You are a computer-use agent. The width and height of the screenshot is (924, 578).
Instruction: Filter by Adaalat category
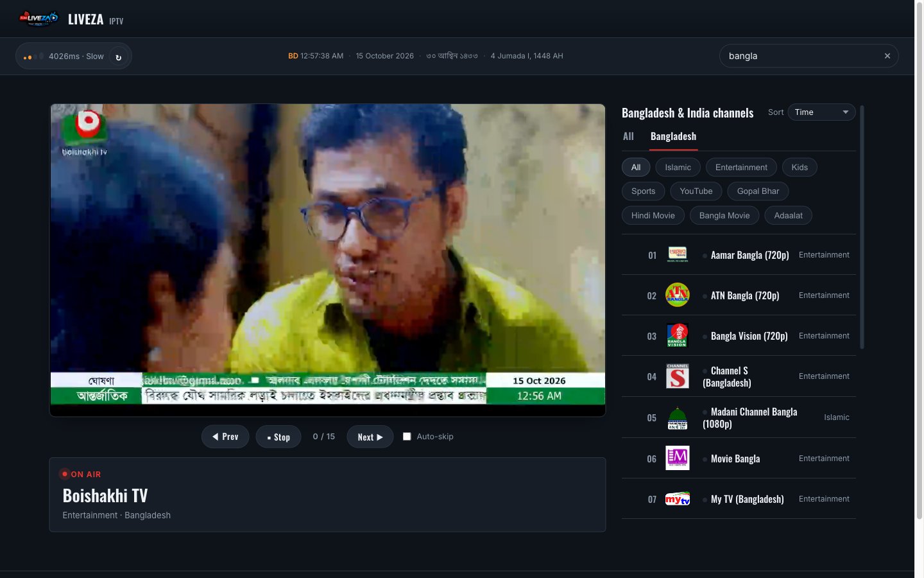coord(789,216)
